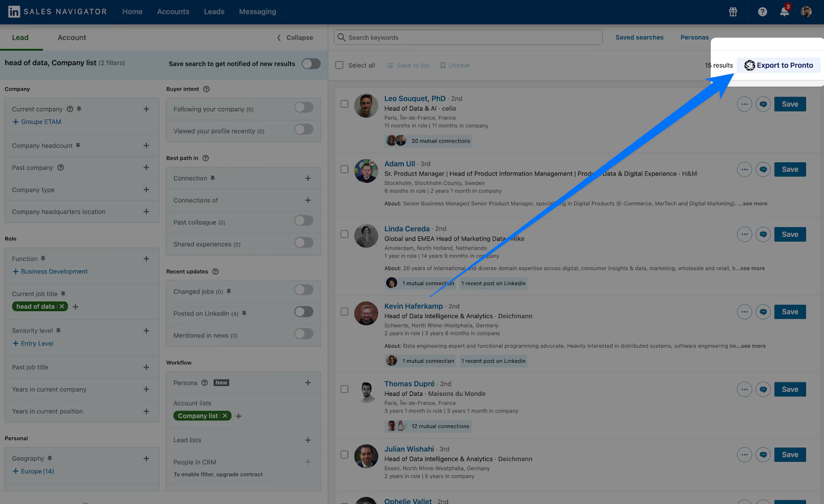This screenshot has width=824, height=504.
Task: Open the Leads nav item
Action: pyautogui.click(x=214, y=11)
